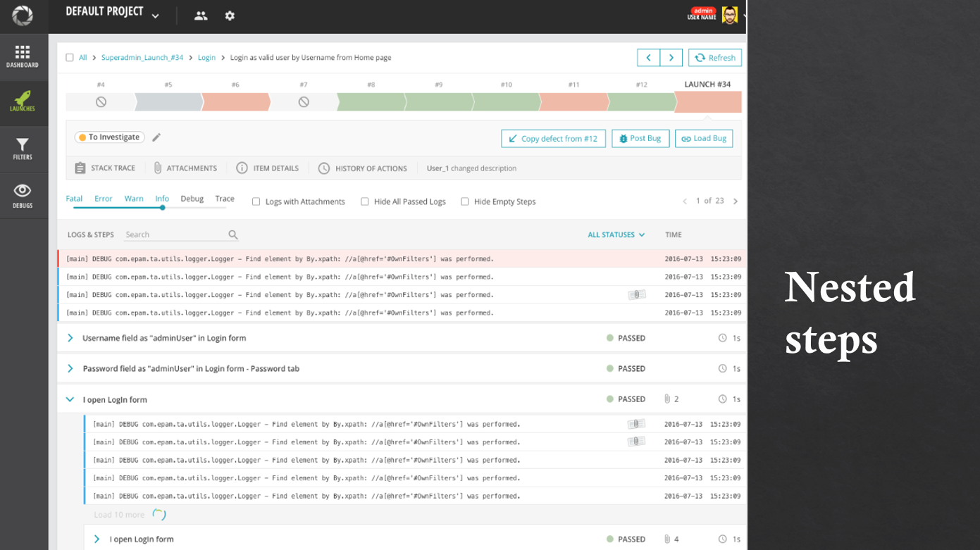Image resolution: width=980 pixels, height=550 pixels.
Task: Collapse the expanded I open LogIn form step
Action: [69, 399]
